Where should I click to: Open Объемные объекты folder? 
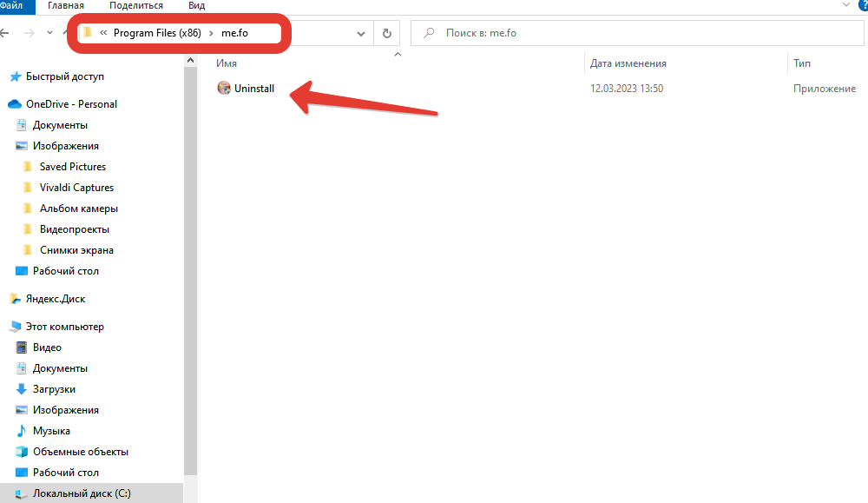point(80,452)
